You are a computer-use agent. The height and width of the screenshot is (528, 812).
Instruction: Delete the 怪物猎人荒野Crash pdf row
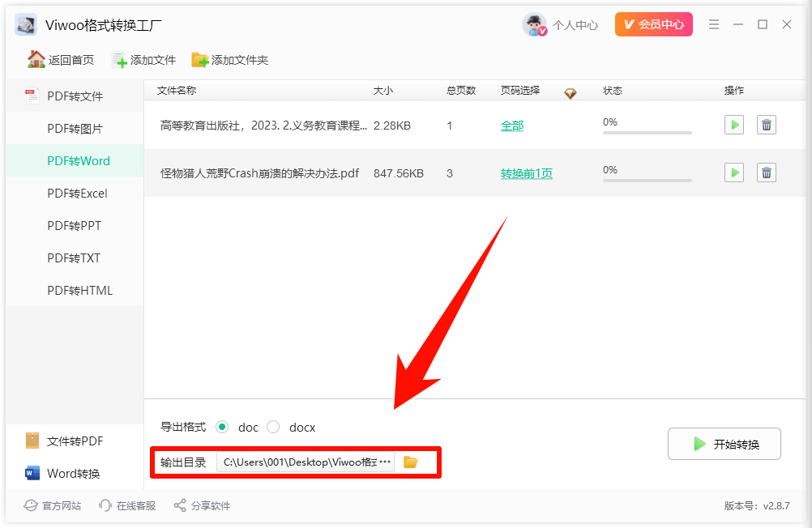(x=767, y=172)
